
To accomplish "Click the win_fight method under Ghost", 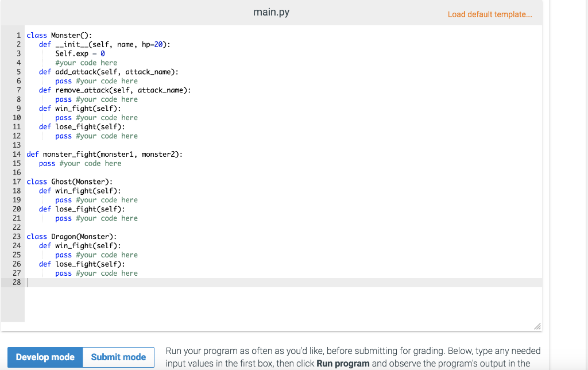I will [x=80, y=191].
